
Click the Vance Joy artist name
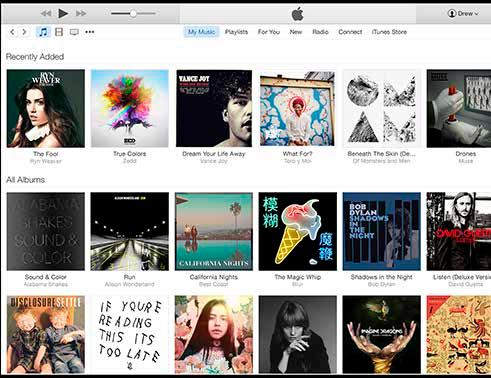214,161
